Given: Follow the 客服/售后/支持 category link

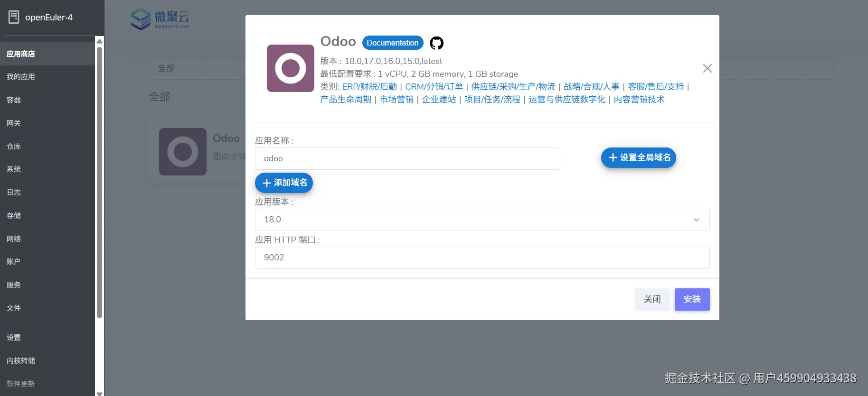Looking at the screenshot, I should point(656,87).
